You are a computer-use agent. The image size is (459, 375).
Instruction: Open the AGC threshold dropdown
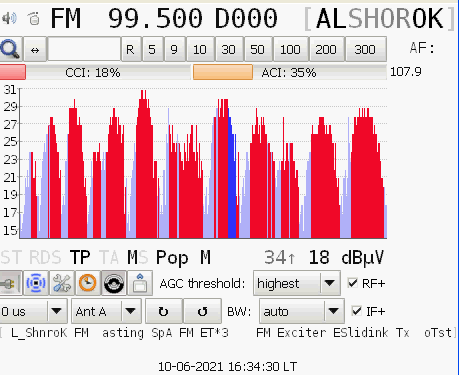coord(297,283)
